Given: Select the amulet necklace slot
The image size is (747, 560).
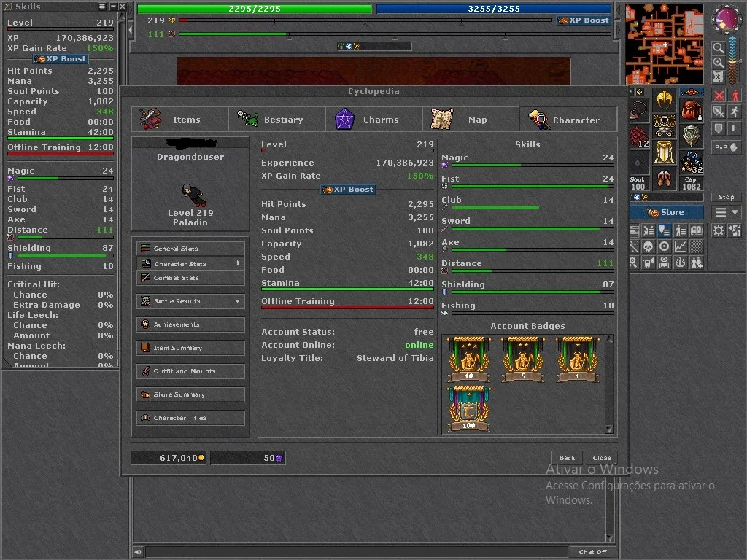Looking at the screenshot, I should tap(638, 109).
